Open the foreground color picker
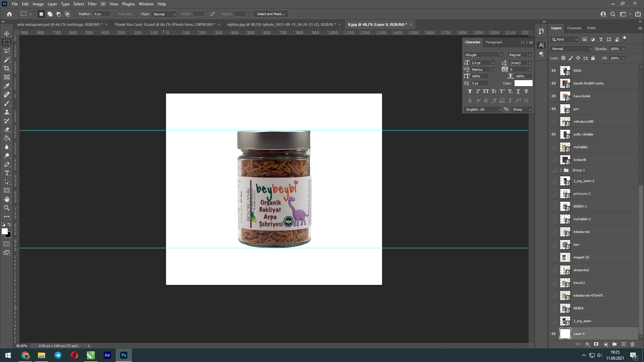This screenshot has height=362, width=644. pos(5,231)
